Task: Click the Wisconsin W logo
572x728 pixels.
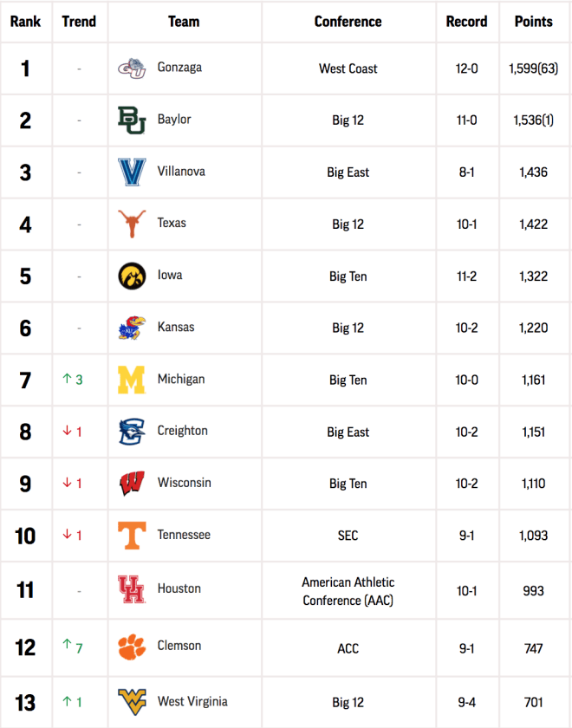Action: click(x=132, y=484)
